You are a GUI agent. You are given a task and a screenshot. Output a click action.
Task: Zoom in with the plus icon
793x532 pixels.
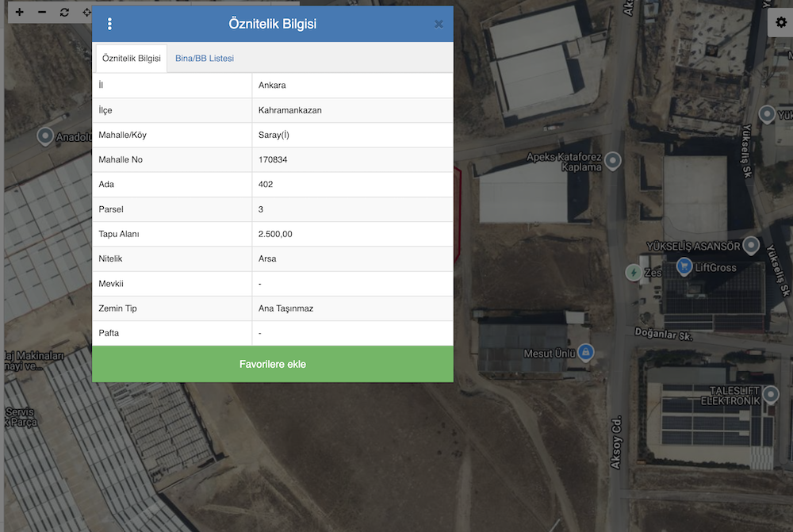pos(19,12)
